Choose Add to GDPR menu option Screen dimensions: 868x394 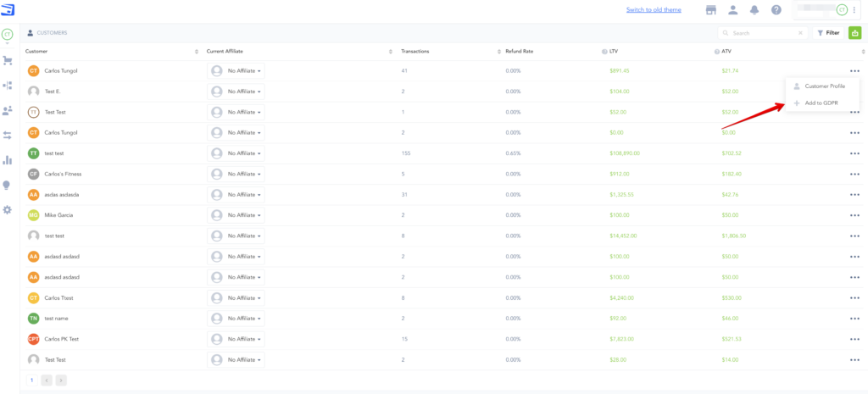click(x=821, y=103)
